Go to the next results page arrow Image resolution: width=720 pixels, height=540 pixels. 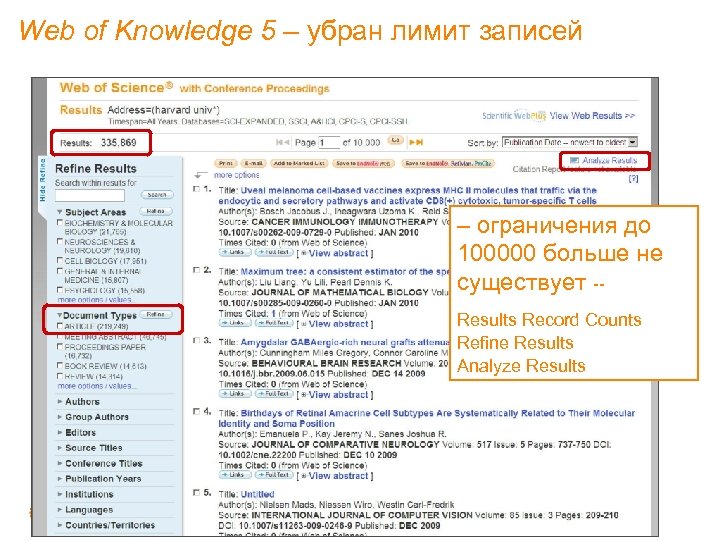(x=412, y=142)
